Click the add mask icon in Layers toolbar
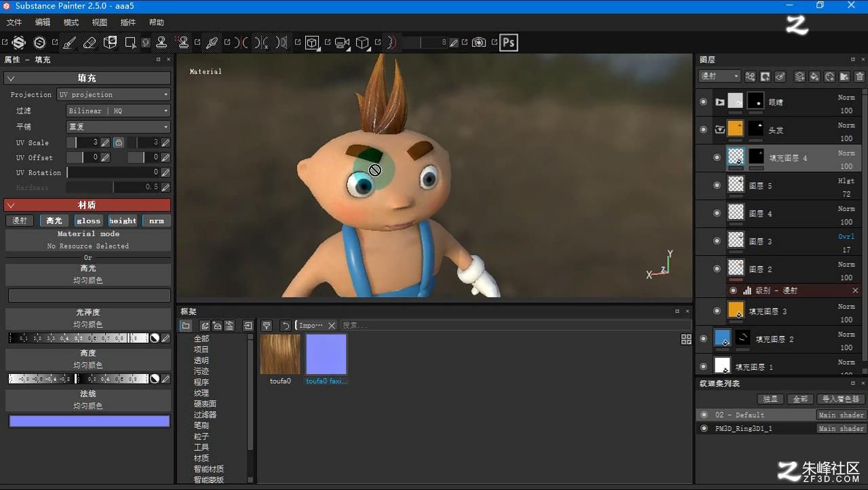Screen dimensions: 868x490 pyautogui.click(x=765, y=77)
